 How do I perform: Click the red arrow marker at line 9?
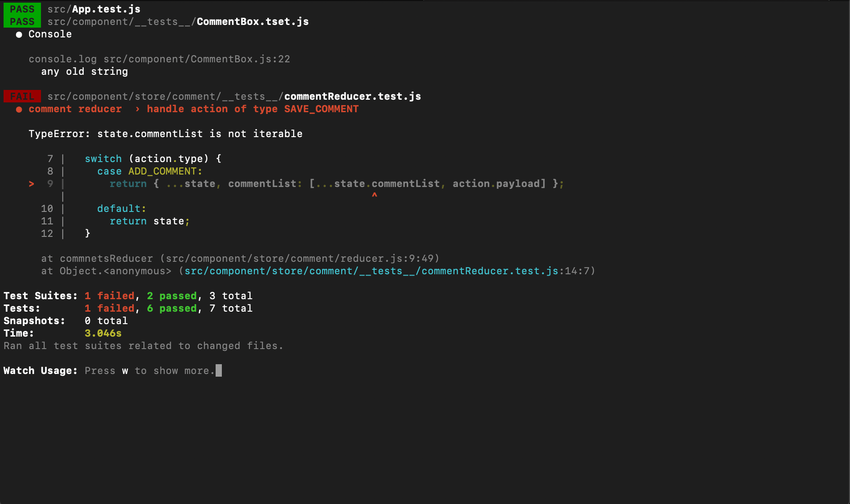pyautogui.click(x=31, y=183)
